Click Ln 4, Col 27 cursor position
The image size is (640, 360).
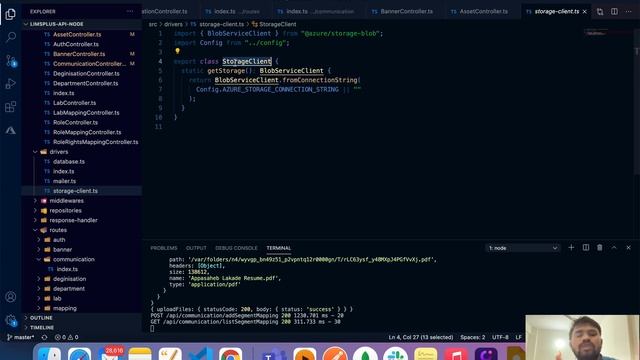(421, 338)
